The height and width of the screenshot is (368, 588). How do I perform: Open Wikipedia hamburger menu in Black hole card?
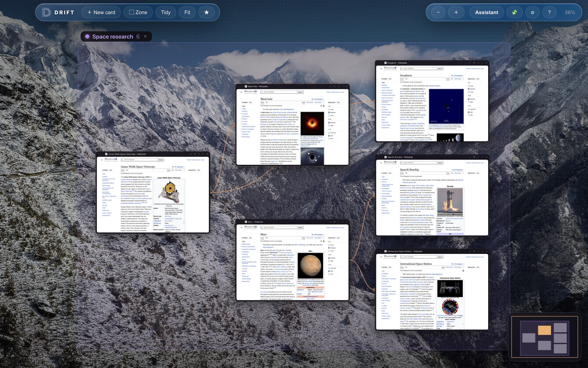coord(241,92)
